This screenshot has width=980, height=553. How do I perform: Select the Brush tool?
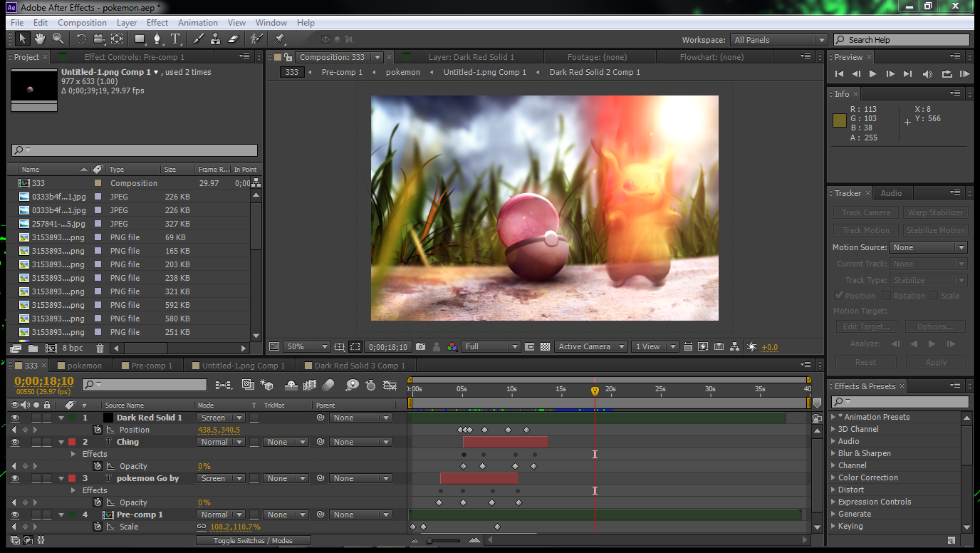point(199,39)
